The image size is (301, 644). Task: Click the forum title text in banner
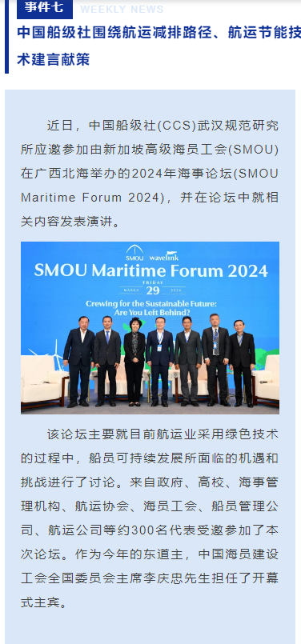(x=151, y=270)
